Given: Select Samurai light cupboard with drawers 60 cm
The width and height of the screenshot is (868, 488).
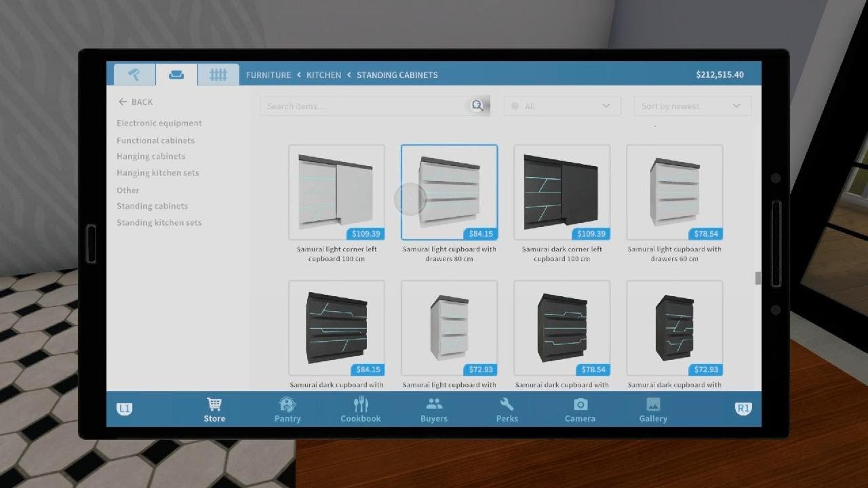Looking at the screenshot, I should tap(674, 192).
